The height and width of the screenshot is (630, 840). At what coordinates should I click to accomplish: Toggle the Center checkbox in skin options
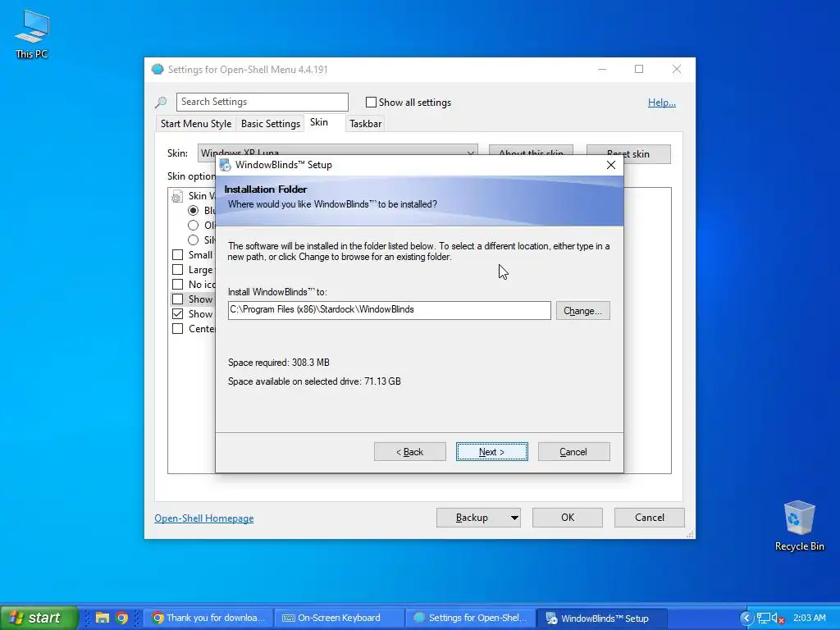pos(177,328)
